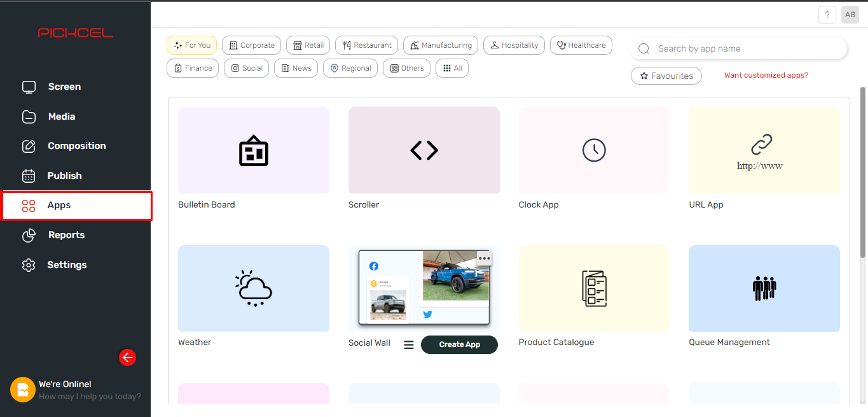Filter apps by Manufacturing category
The image size is (868, 417).
(x=441, y=45)
